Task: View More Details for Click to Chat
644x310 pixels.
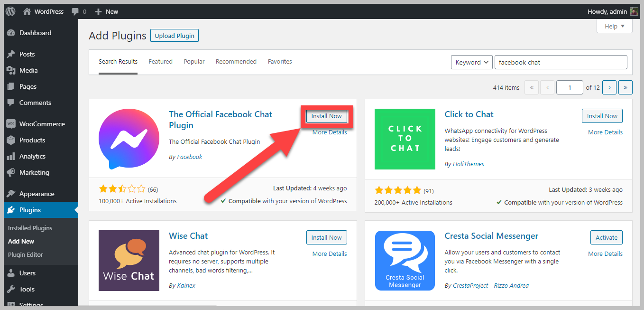Action: click(x=606, y=132)
